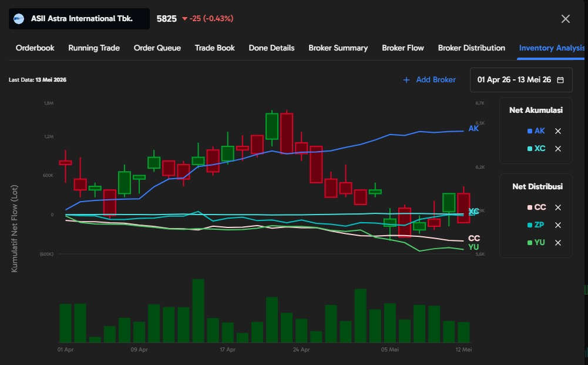Remove broker ZP from Net Distribusi
The height and width of the screenshot is (365, 588).
tap(558, 225)
